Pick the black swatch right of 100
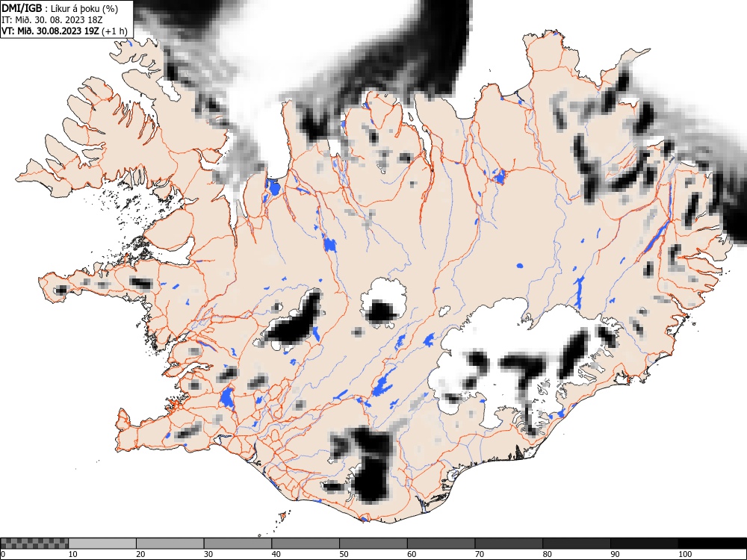Image resolution: width=747 pixels, height=560 pixels. click(x=712, y=544)
